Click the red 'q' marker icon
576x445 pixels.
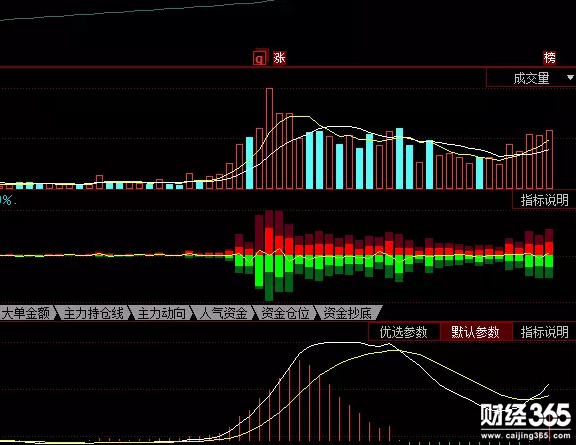click(260, 58)
